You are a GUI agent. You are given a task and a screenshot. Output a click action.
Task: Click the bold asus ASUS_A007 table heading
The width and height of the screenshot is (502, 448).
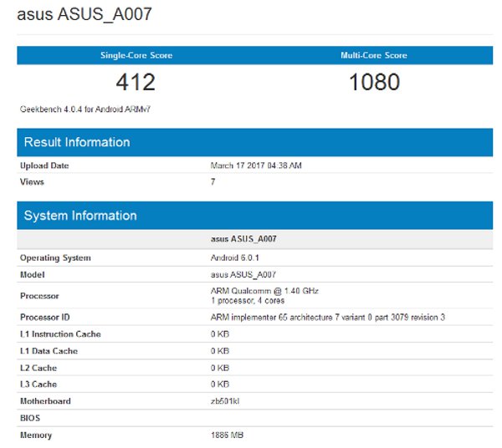tap(243, 239)
